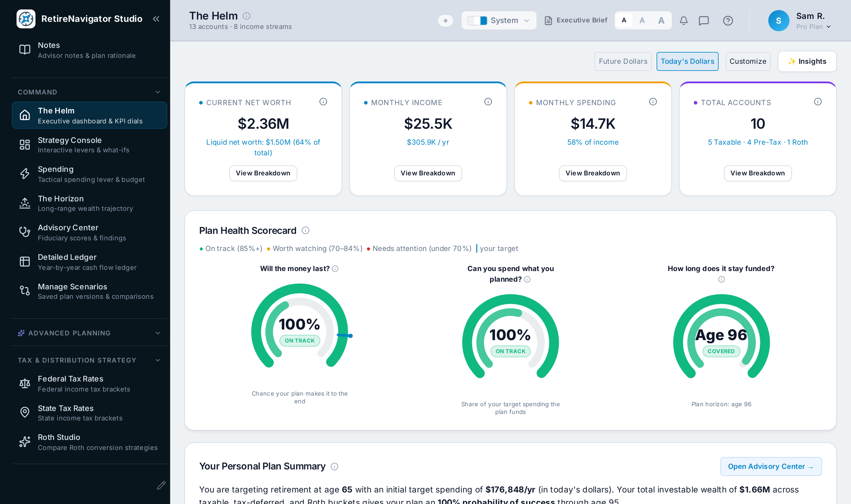This screenshot has width=851, height=504.
Task: Click the target marker on Will the money last gauge
Action: tap(345, 335)
